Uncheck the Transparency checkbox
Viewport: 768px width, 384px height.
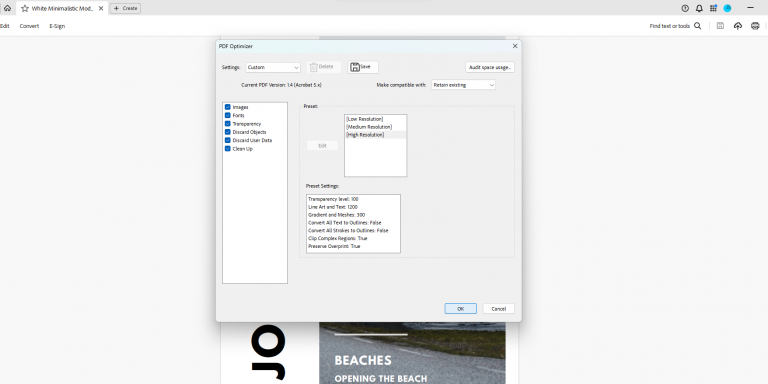tap(228, 123)
